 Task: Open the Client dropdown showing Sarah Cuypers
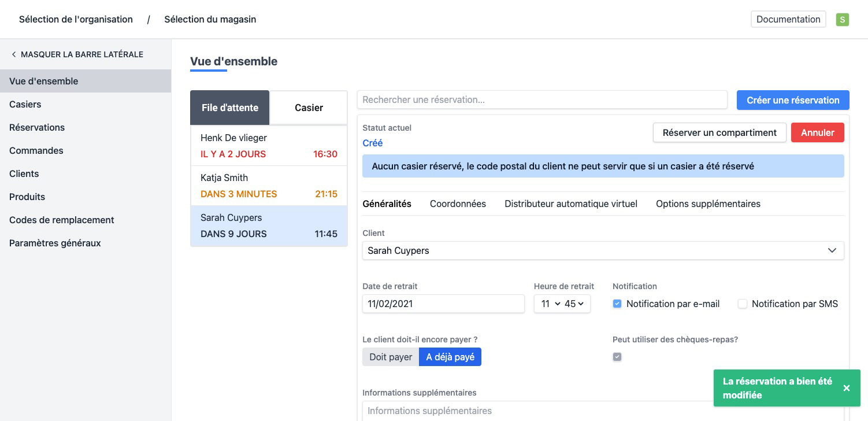point(603,250)
